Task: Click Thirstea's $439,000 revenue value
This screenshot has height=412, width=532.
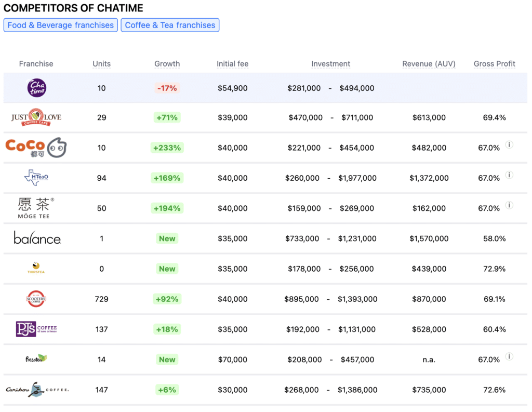Action: 429,269
